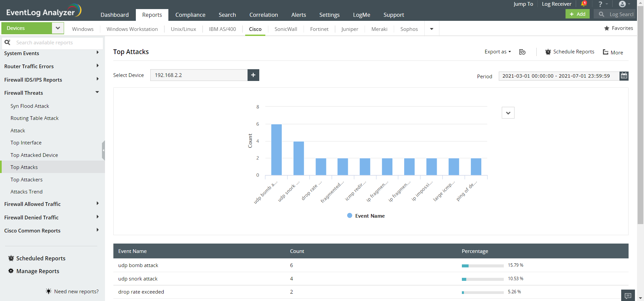Click the plus icon to add device

pyautogui.click(x=253, y=75)
